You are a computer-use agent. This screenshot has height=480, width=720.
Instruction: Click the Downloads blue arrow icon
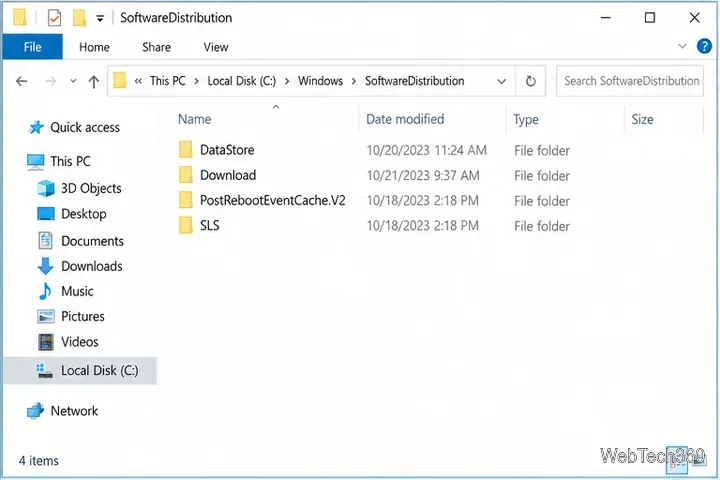[45, 266]
